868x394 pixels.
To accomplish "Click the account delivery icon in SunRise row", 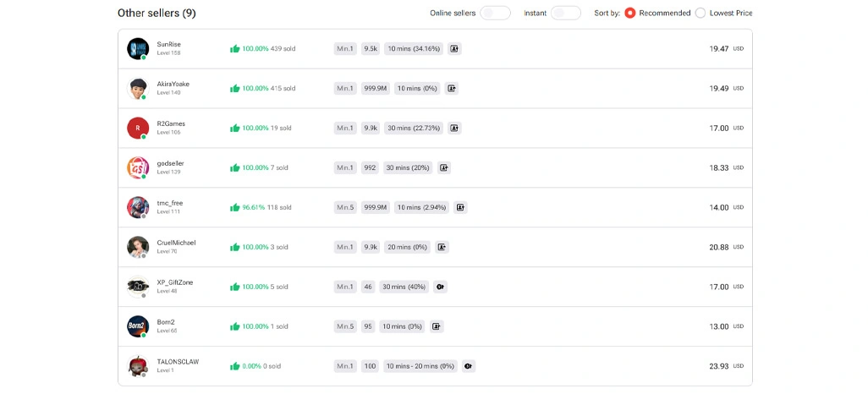I will (x=454, y=49).
